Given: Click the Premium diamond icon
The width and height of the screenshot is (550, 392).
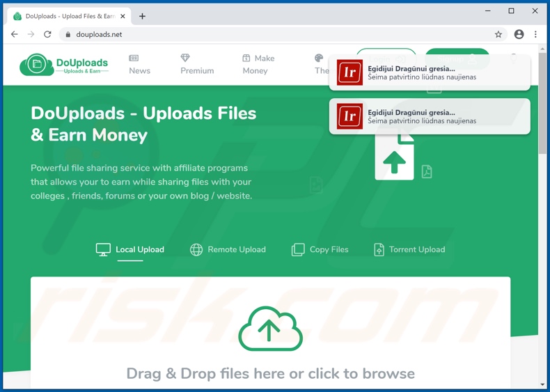Looking at the screenshot, I should (x=185, y=58).
